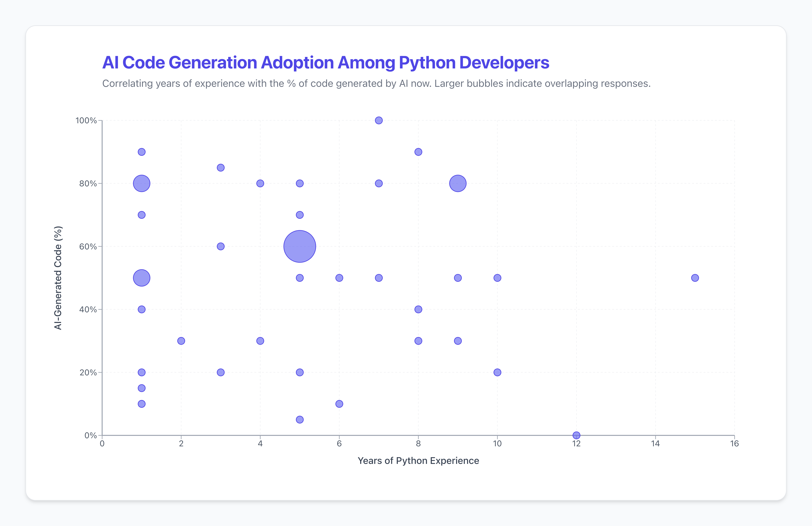Click the chart title about AI Code Generation
812x526 pixels.
tap(325, 63)
